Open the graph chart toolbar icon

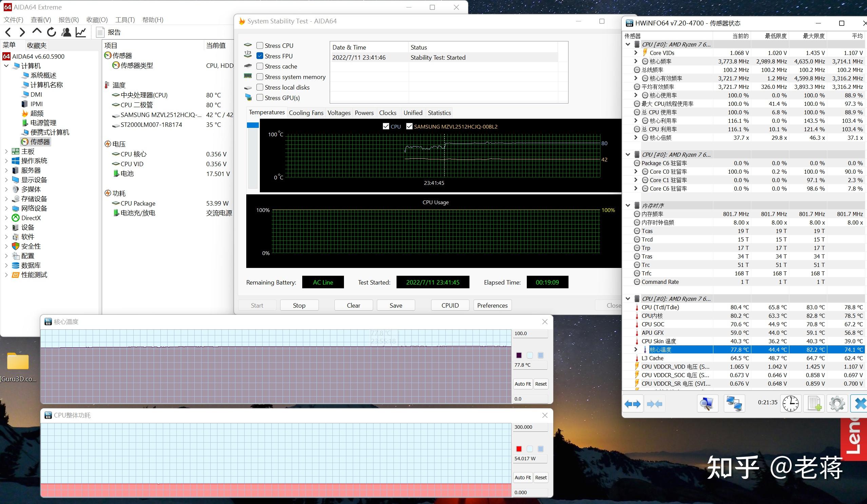[81, 32]
